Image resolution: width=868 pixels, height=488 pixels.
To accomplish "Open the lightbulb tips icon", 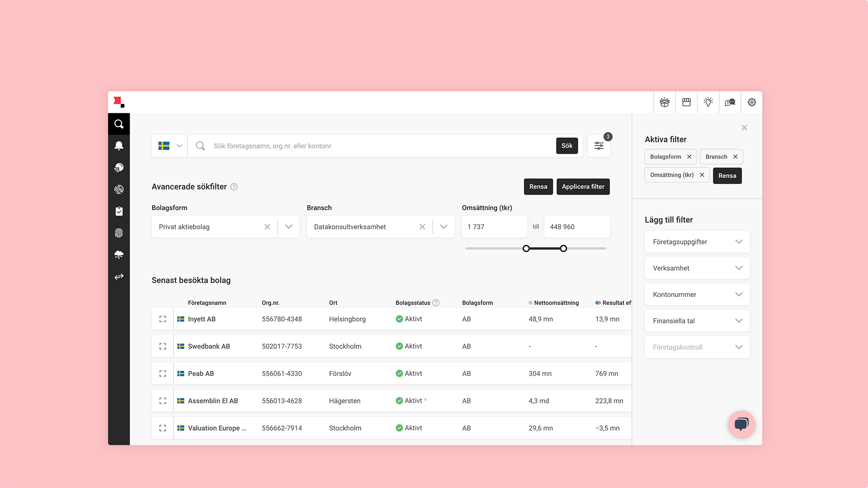I will [x=708, y=102].
